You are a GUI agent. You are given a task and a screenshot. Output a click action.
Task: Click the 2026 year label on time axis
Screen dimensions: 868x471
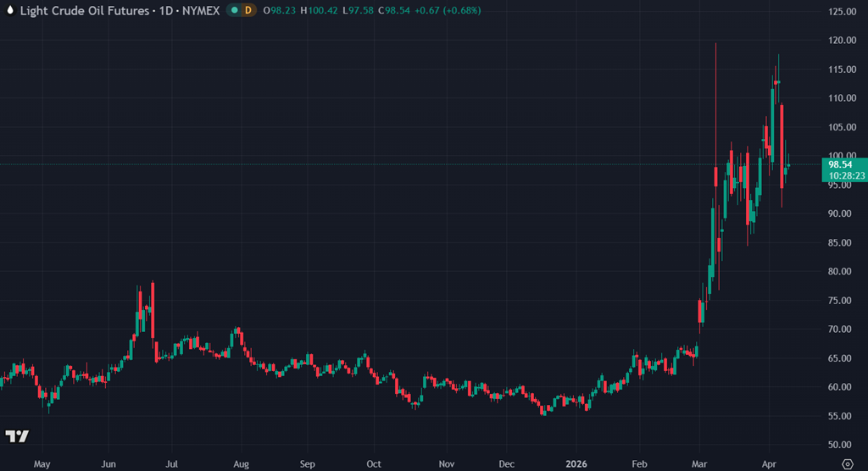(x=576, y=463)
